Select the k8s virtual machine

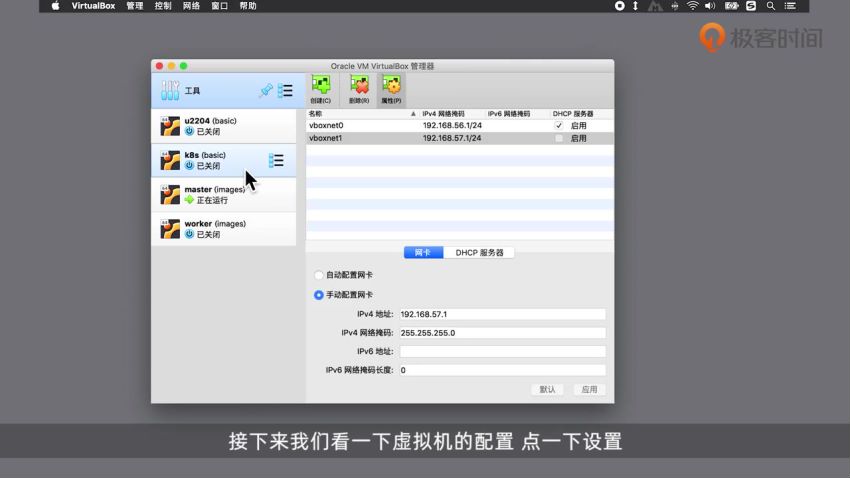point(224,160)
